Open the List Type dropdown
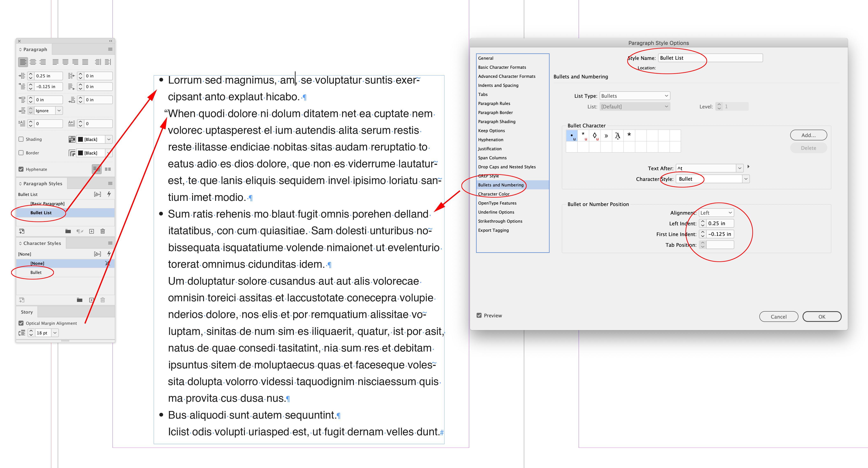868x468 pixels. [634, 96]
